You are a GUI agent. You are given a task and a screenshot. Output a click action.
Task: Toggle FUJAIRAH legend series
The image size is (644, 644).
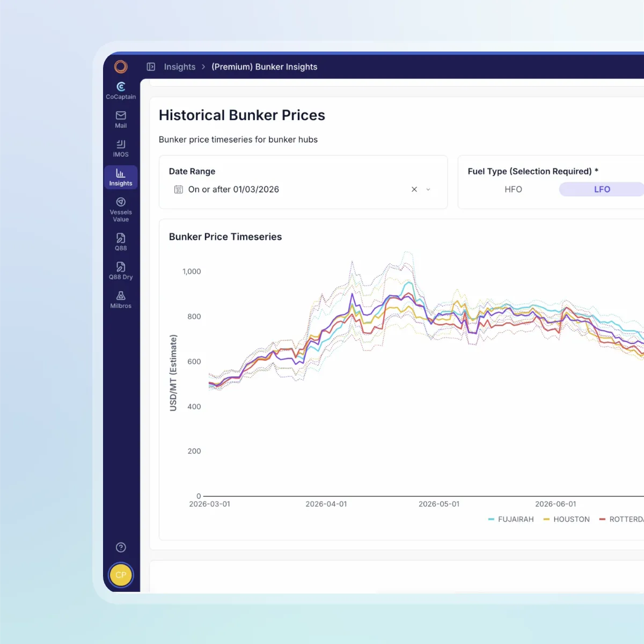click(511, 519)
